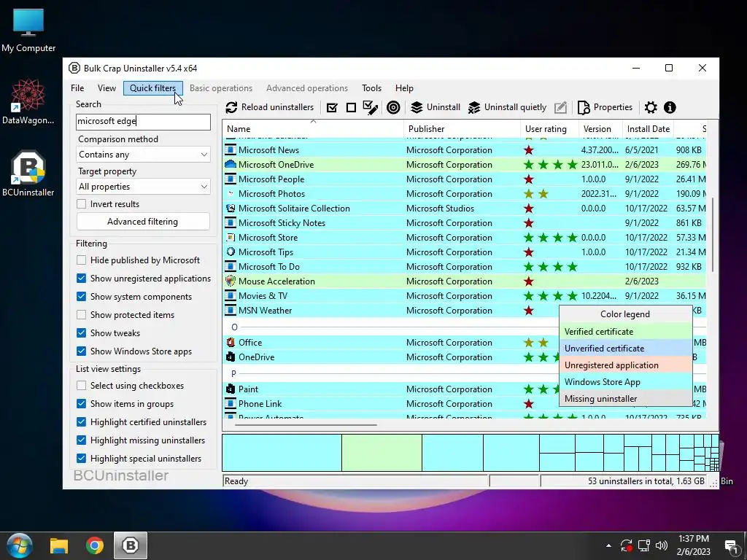Image resolution: width=747 pixels, height=560 pixels.
Task: Click the Advanced filtering button
Action: click(x=143, y=222)
